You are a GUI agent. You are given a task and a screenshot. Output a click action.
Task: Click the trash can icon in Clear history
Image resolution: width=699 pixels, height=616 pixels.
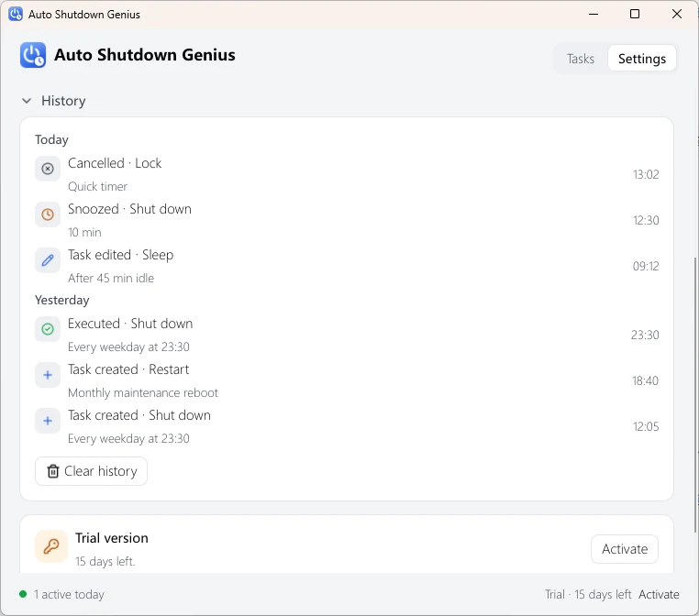[x=53, y=471]
